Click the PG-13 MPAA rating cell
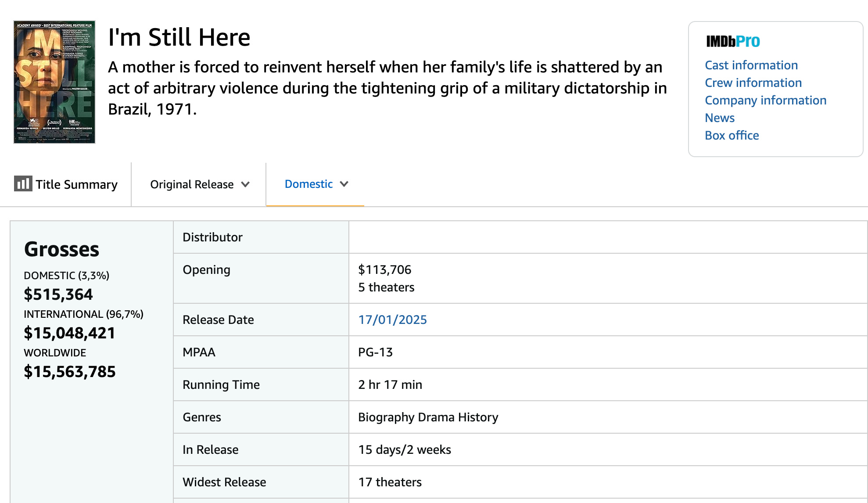The width and height of the screenshot is (868, 503). (x=608, y=352)
